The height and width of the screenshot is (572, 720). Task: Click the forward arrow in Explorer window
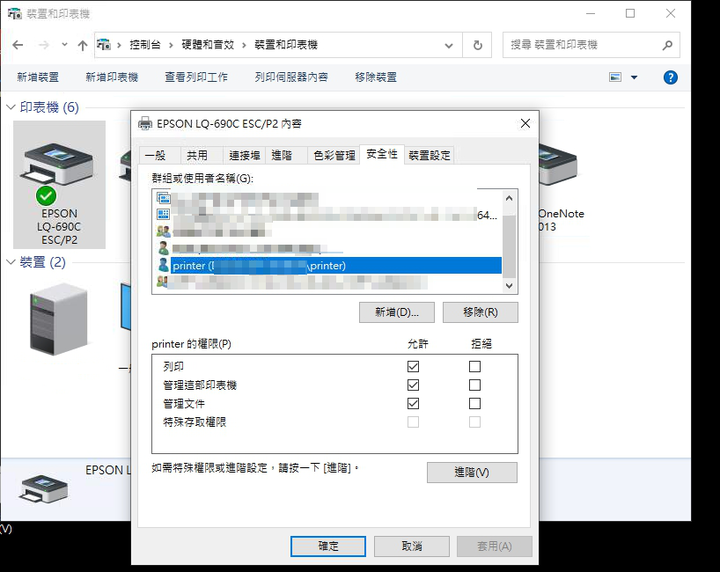pos(44,45)
